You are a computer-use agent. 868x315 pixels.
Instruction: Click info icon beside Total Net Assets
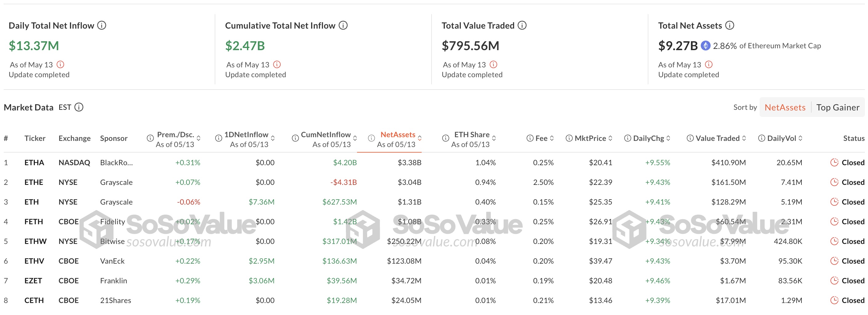click(729, 25)
